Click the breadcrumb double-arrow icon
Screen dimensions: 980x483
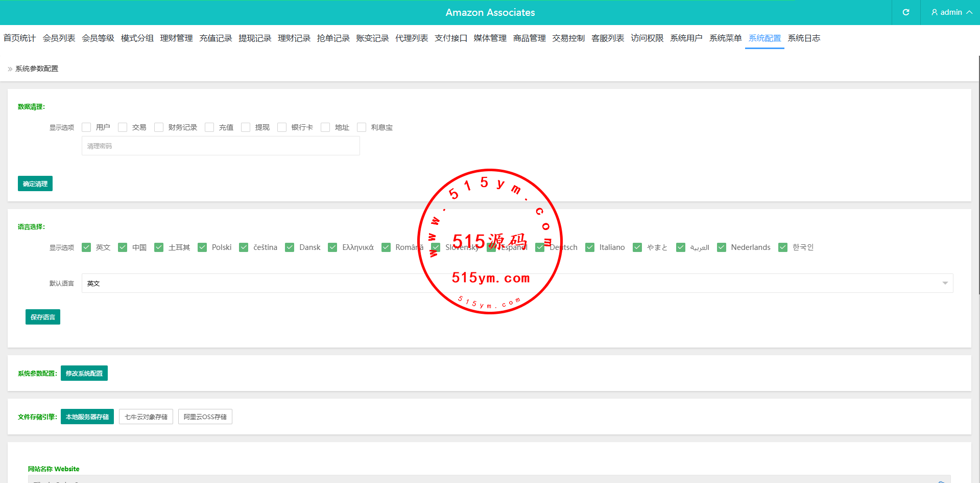point(10,69)
